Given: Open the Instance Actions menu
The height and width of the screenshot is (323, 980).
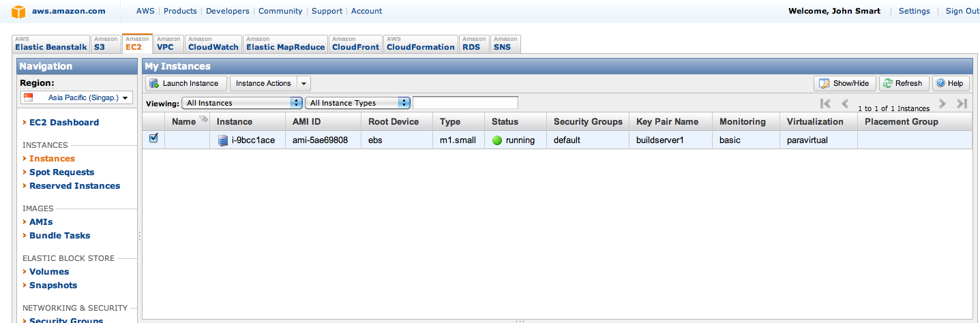Looking at the screenshot, I should (x=263, y=83).
